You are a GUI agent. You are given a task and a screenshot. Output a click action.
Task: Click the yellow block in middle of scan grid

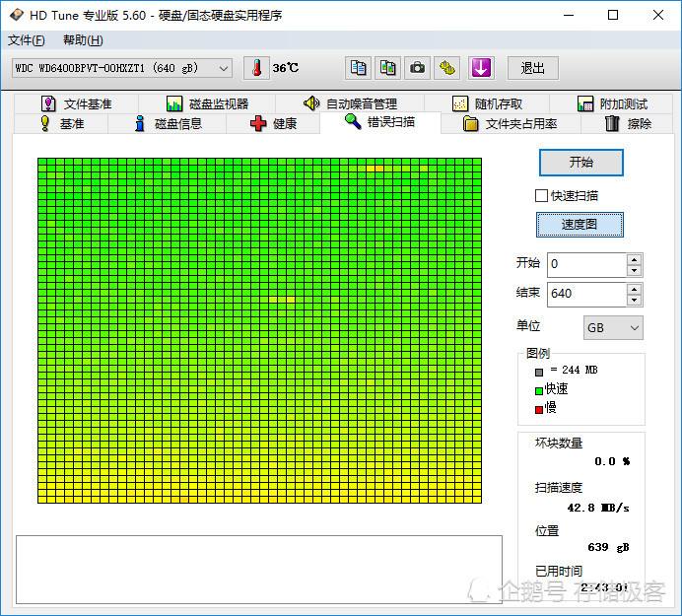(282, 300)
